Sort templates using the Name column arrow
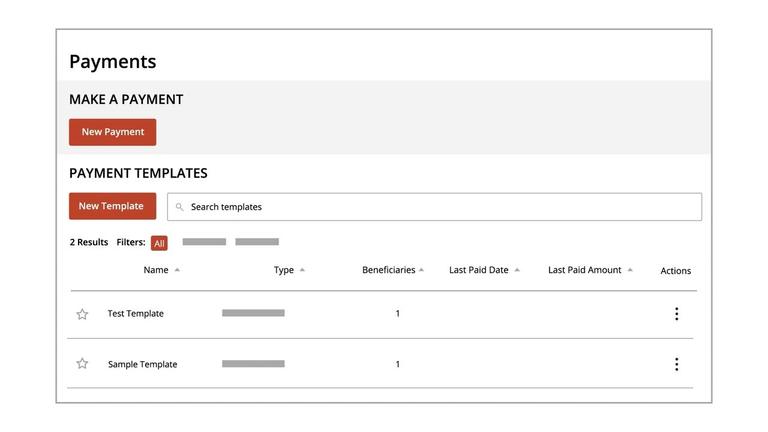 [x=177, y=270]
